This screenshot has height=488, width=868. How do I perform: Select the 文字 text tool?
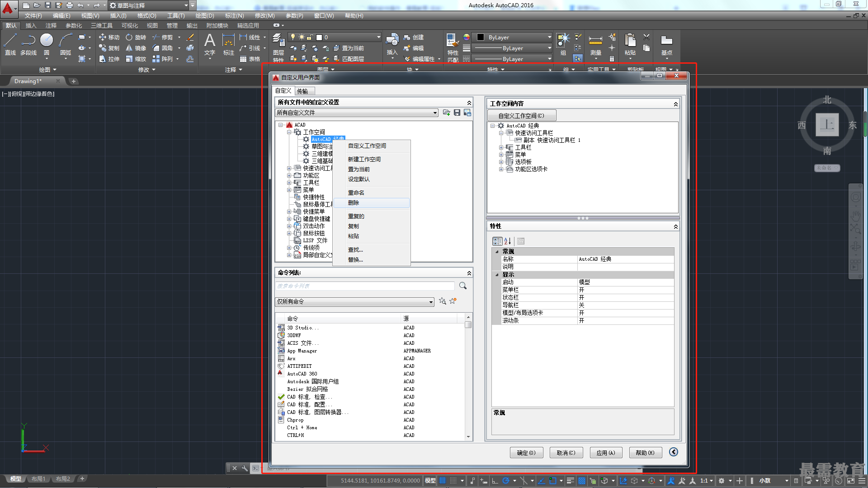point(210,44)
